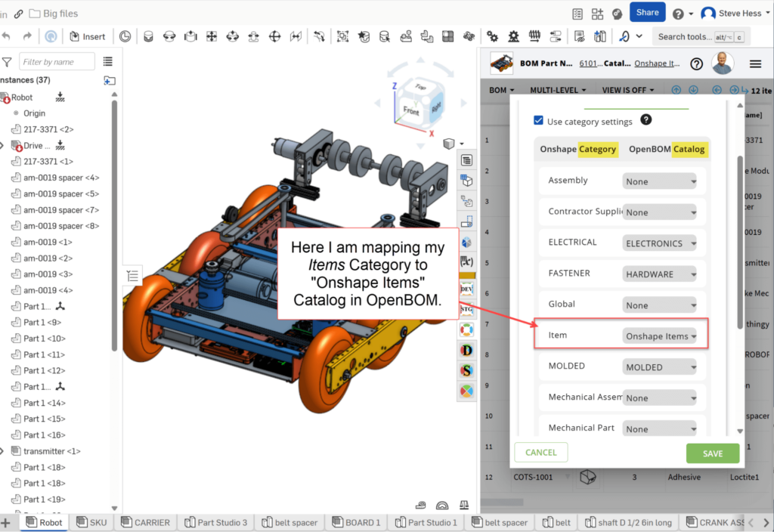Open the Help menu icon
The image size is (774, 532).
[x=678, y=14]
